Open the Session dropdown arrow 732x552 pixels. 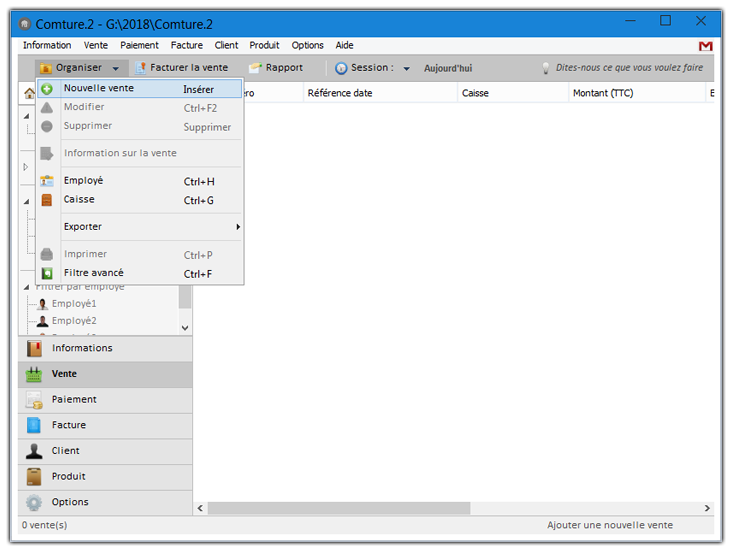[x=407, y=69]
